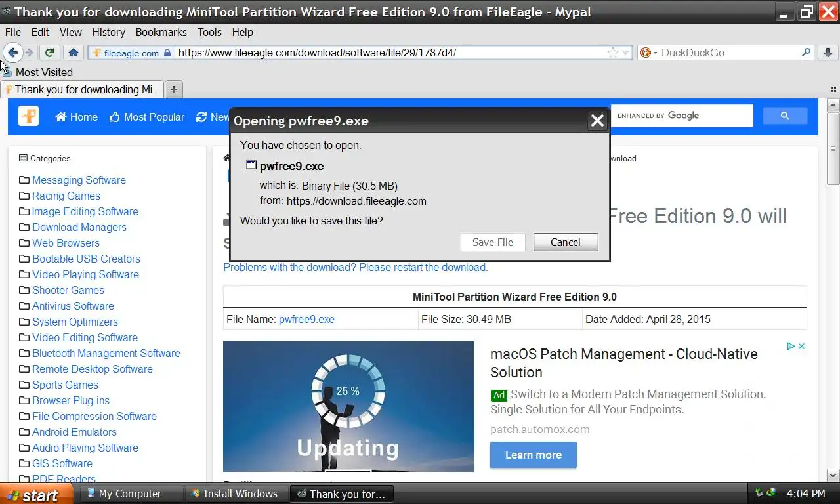Open the URL history dropdown arrow

(626, 52)
